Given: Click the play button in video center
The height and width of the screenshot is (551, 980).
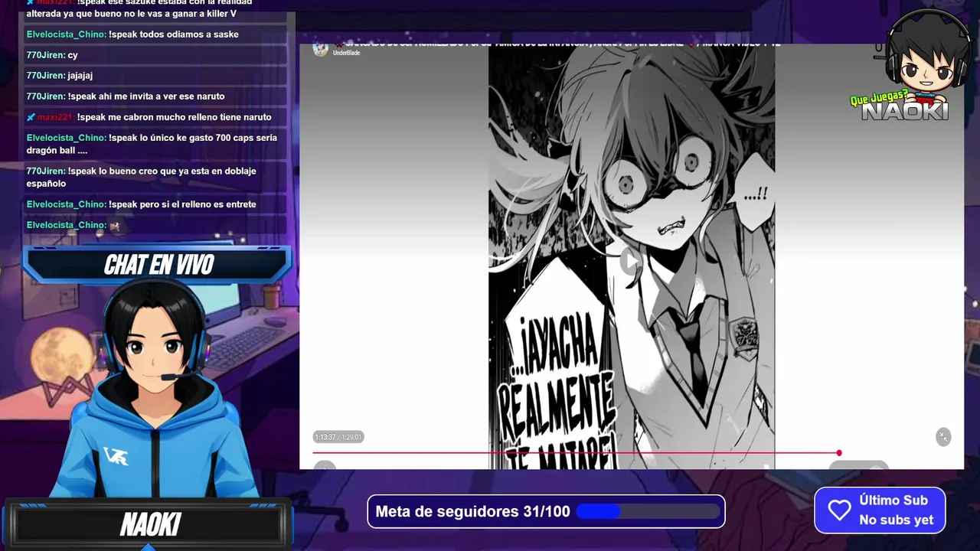Looking at the screenshot, I should [630, 261].
